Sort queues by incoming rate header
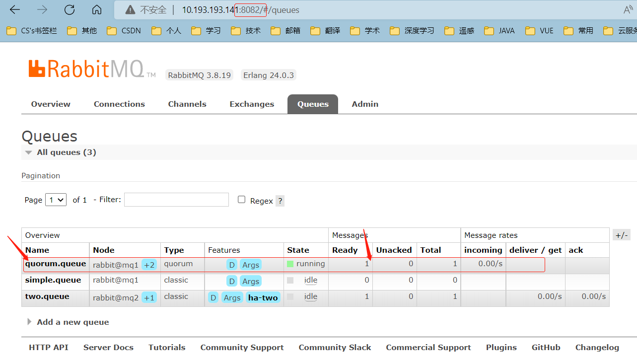The height and width of the screenshot is (364, 637). 483,250
